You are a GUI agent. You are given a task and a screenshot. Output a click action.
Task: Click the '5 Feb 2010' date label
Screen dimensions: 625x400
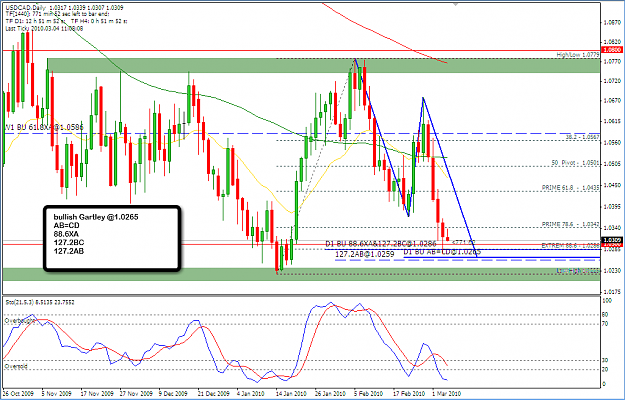[x=368, y=393]
